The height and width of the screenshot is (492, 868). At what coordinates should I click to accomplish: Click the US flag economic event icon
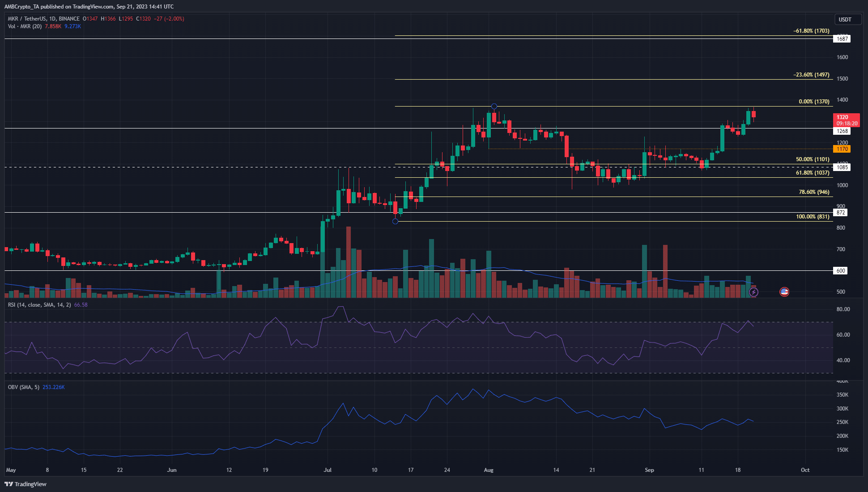point(784,292)
